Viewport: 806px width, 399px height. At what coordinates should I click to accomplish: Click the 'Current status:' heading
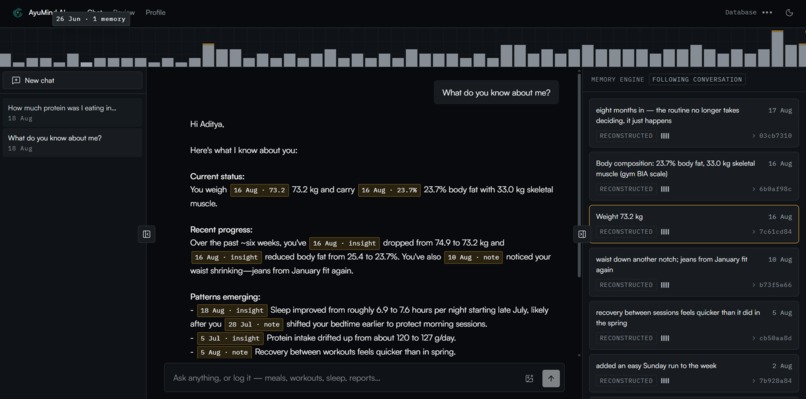217,176
